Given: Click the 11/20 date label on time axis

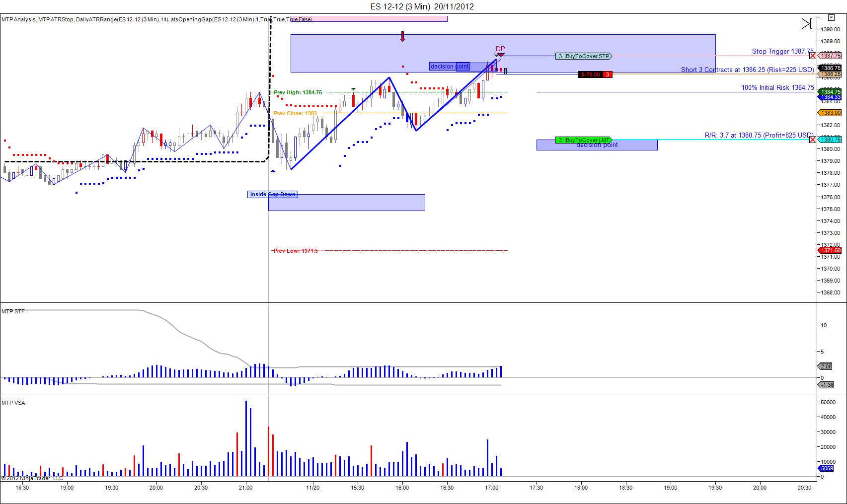Looking at the screenshot, I should (313, 488).
